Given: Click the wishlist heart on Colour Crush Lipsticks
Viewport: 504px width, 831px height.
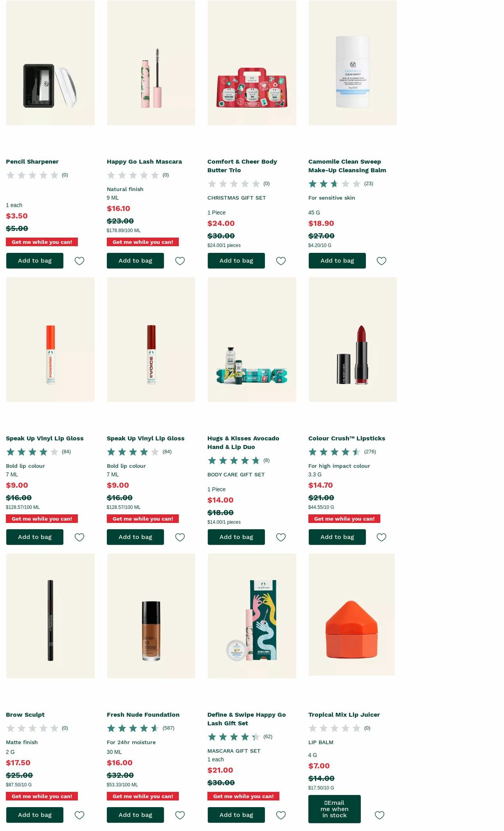Looking at the screenshot, I should point(381,537).
